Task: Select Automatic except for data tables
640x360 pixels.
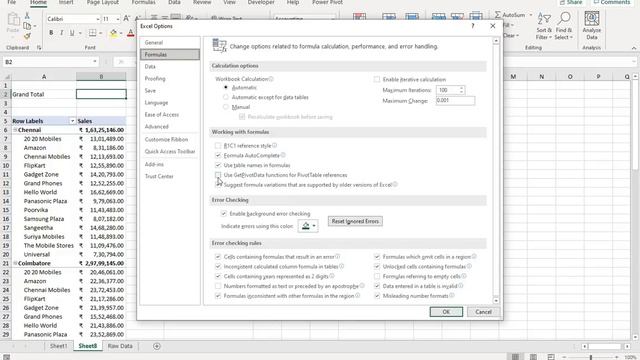Action: [226, 97]
